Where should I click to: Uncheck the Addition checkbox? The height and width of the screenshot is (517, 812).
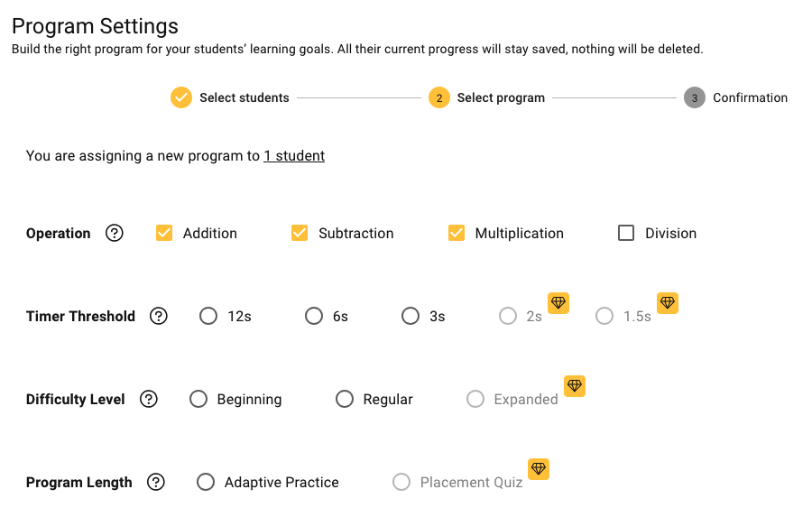pyautogui.click(x=164, y=233)
